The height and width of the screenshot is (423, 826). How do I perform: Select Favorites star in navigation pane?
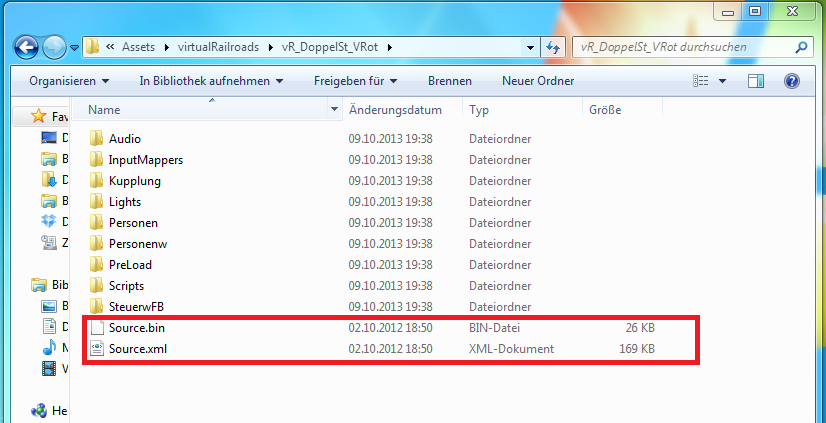[38, 116]
